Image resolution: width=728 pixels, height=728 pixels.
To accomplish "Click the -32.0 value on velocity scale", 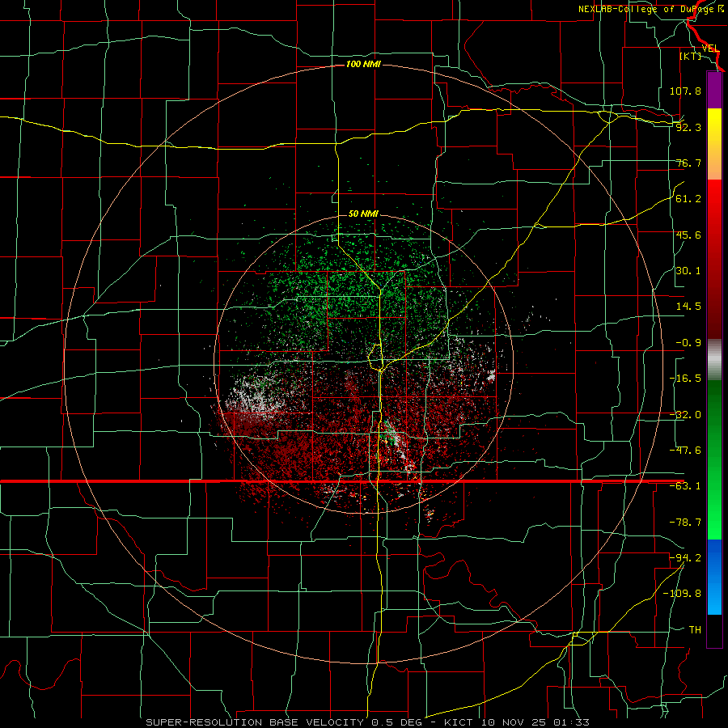I will tap(685, 415).
